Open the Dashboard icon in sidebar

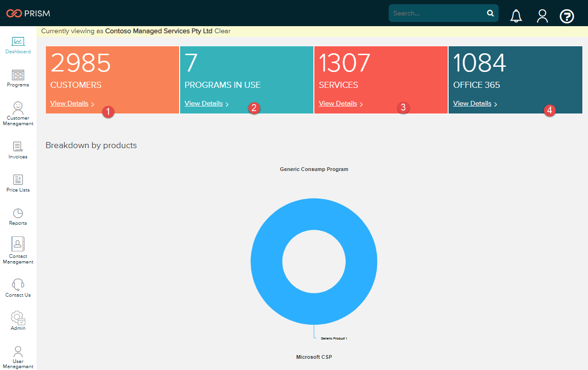click(18, 42)
